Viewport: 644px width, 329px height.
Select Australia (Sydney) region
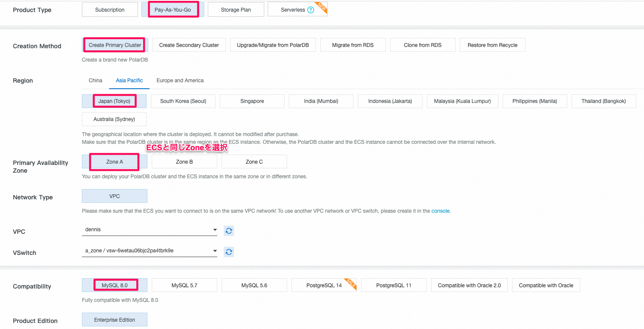coord(114,119)
